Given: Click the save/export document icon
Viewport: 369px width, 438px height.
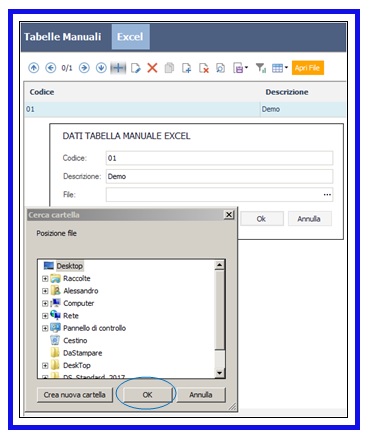Looking at the screenshot, I should [x=238, y=68].
